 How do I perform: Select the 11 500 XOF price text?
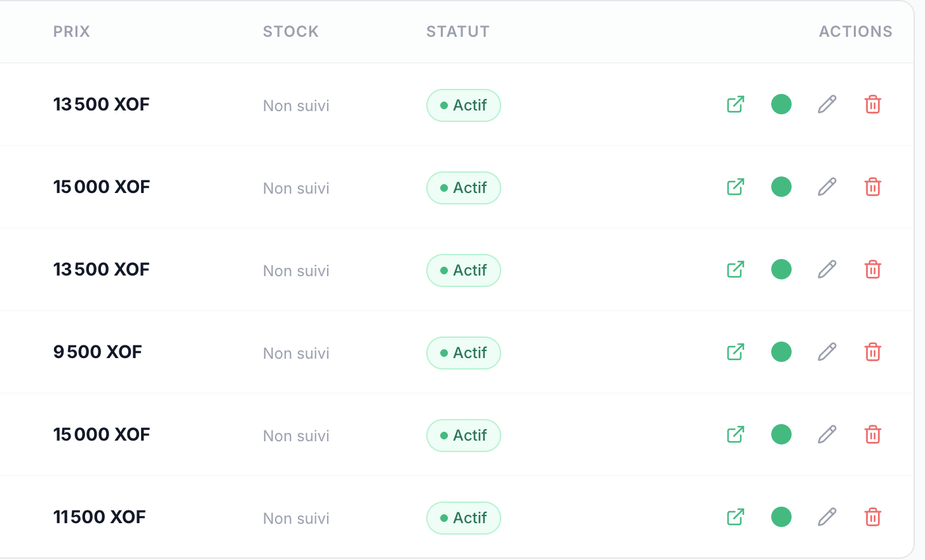point(100,517)
